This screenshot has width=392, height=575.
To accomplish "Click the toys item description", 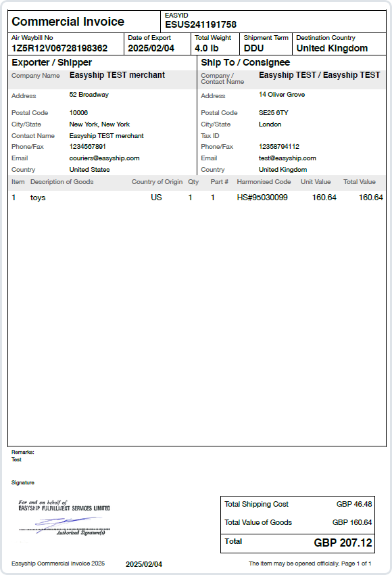I will 38,198.
